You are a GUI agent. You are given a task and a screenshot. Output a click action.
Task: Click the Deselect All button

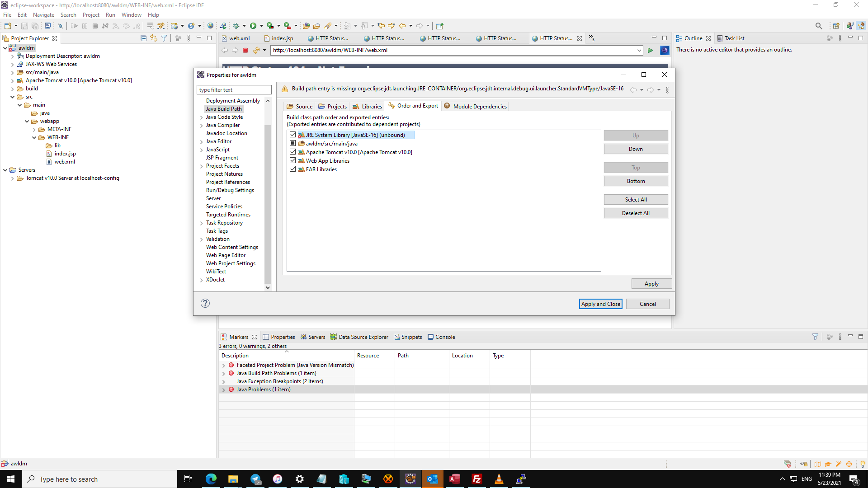[636, 213]
